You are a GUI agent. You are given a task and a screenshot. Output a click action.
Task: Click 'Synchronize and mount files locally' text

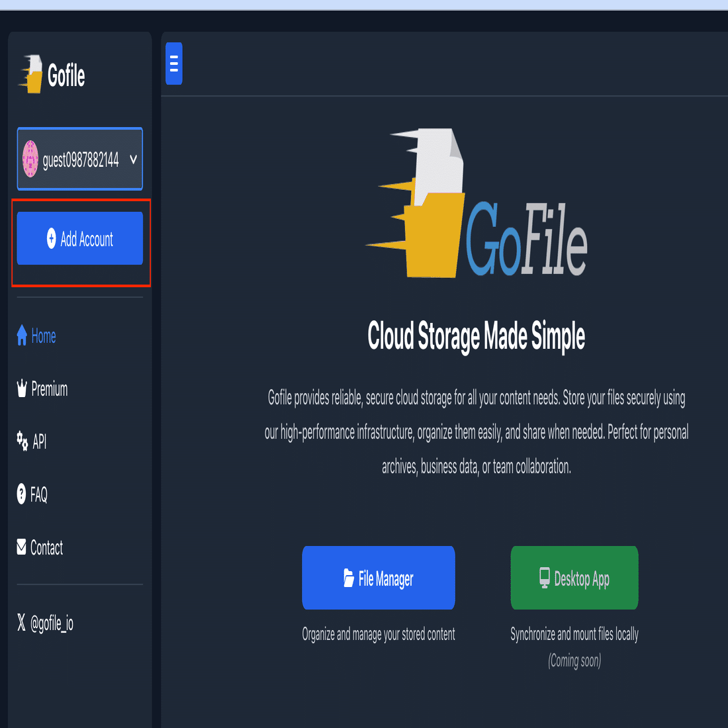(x=574, y=634)
